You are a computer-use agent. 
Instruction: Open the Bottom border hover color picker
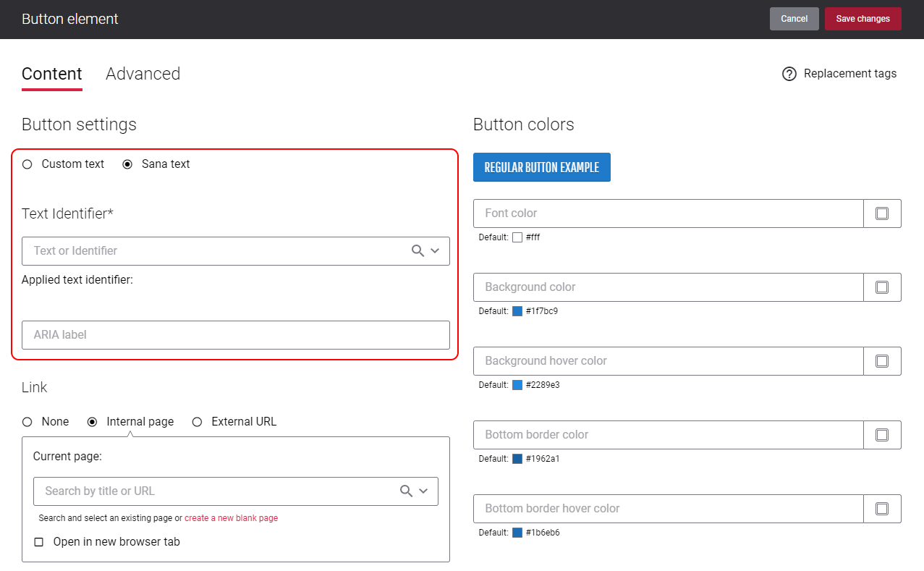tap(882, 509)
